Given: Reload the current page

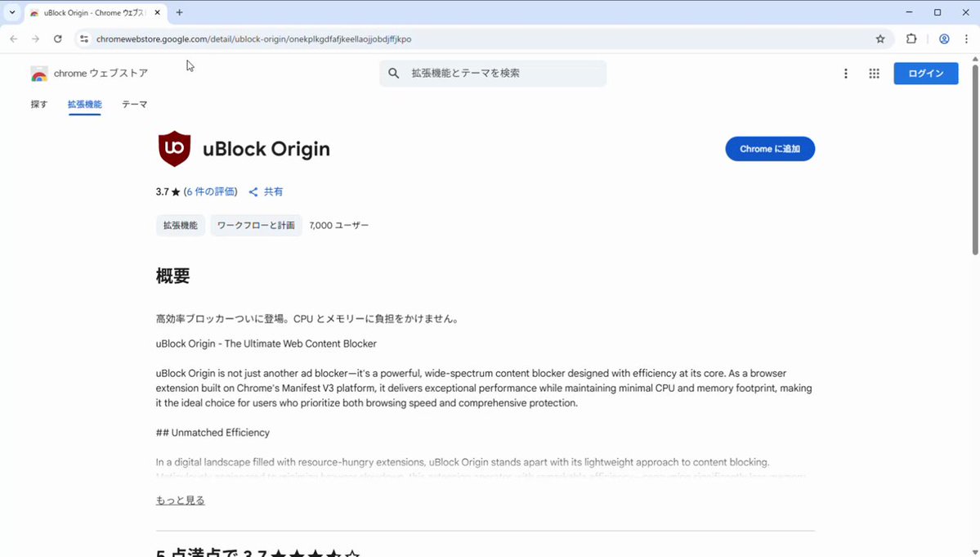Looking at the screenshot, I should pyautogui.click(x=57, y=38).
